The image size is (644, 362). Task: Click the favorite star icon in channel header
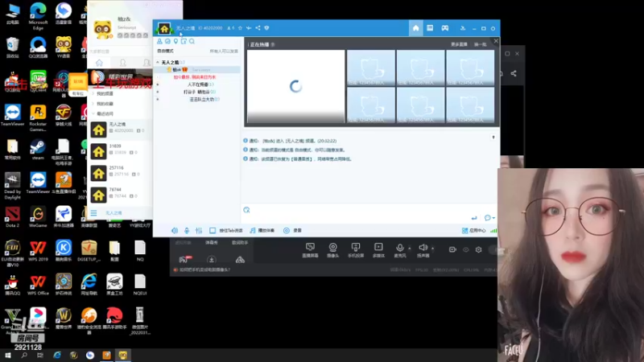tap(240, 28)
